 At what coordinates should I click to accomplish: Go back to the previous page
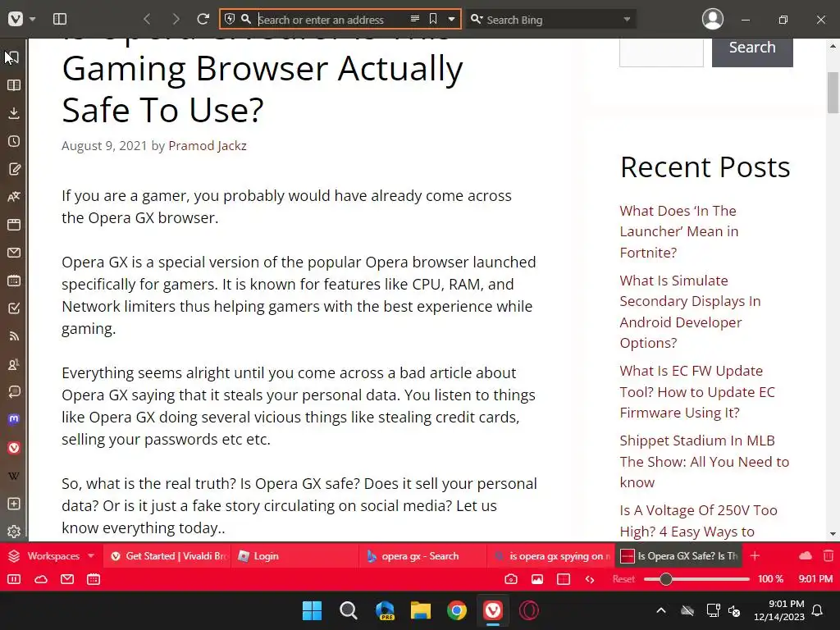(147, 20)
